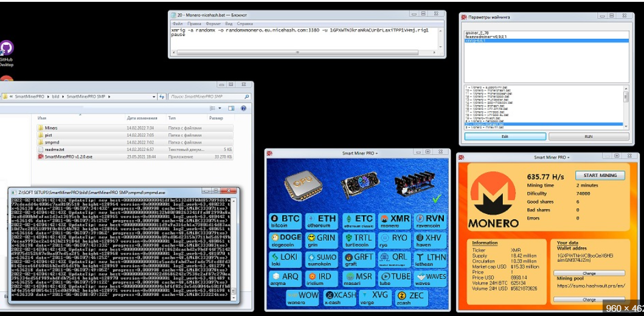Choose the CPU chip mining image
The image size is (644, 316).
[x=303, y=187]
